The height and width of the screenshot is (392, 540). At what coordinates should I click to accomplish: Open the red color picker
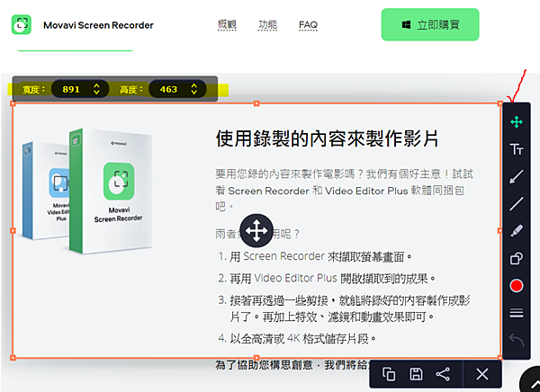(517, 286)
